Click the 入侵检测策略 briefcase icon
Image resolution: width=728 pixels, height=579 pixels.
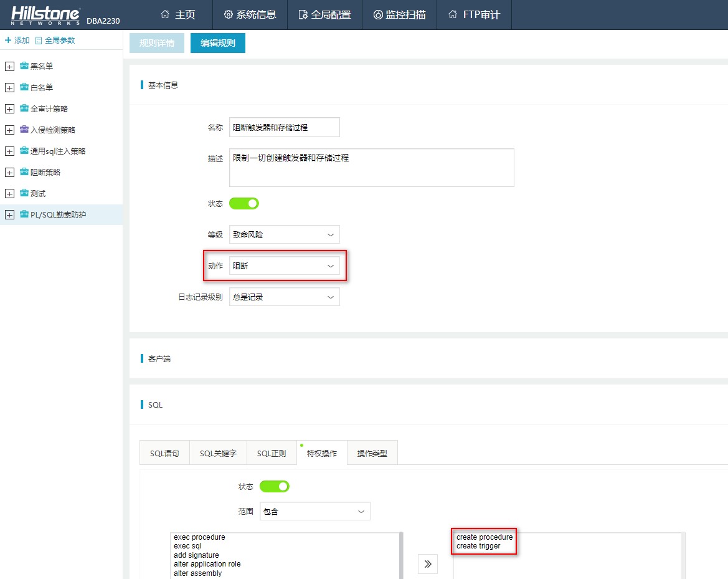(24, 129)
